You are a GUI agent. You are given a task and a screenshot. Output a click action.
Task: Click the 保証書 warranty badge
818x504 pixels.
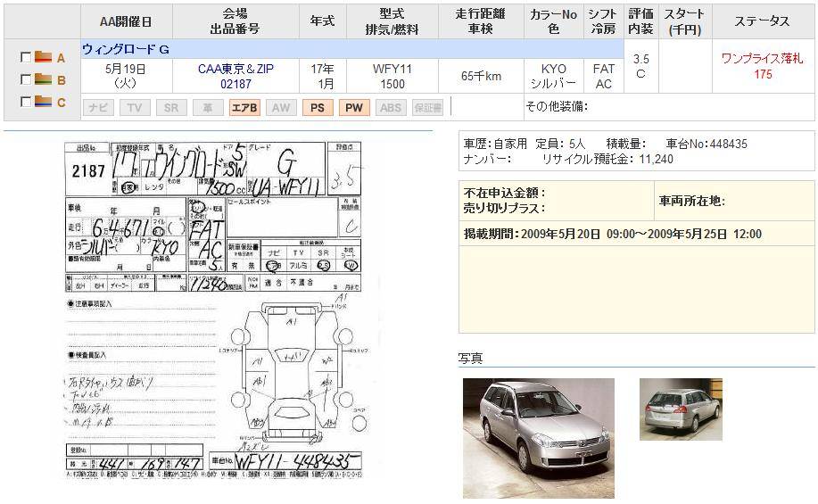[428, 107]
